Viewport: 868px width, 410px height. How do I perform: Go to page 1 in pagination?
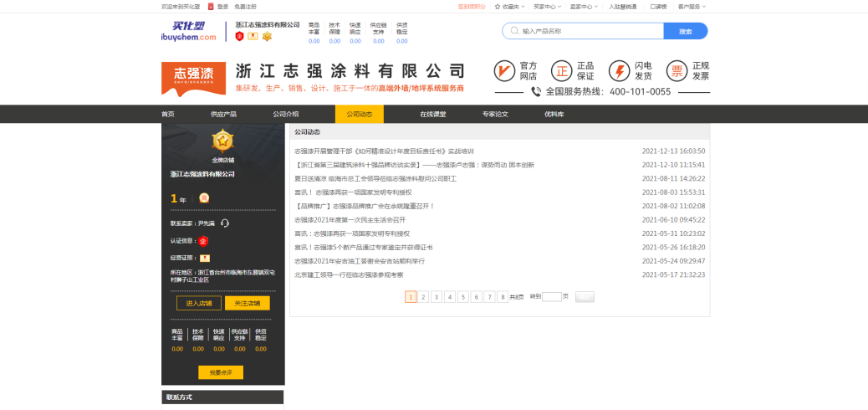411,297
